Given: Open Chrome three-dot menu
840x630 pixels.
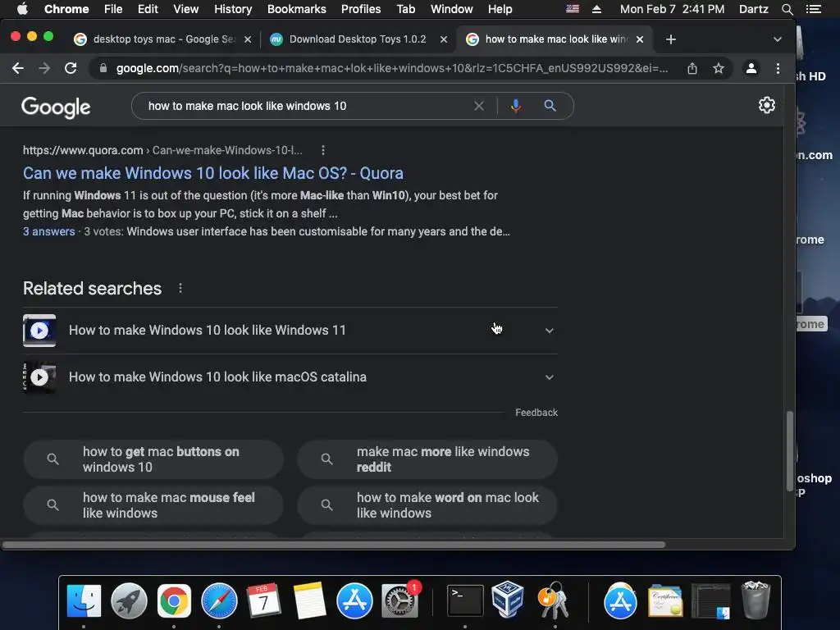Looking at the screenshot, I should [x=778, y=68].
